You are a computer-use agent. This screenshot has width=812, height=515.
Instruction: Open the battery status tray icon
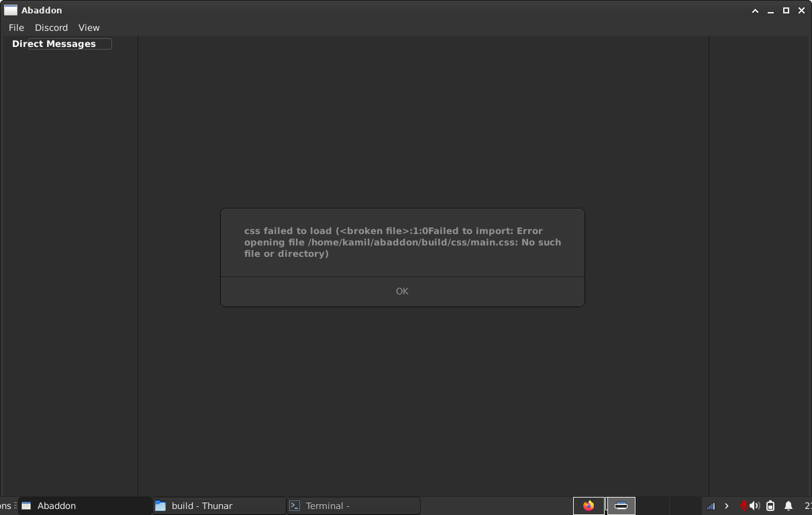click(x=770, y=506)
